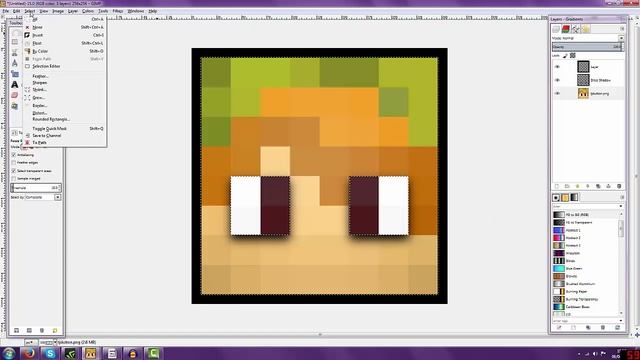Click the delete layer icon
Image resolution: width=640 pixels, height=360 pixels.
point(619,186)
